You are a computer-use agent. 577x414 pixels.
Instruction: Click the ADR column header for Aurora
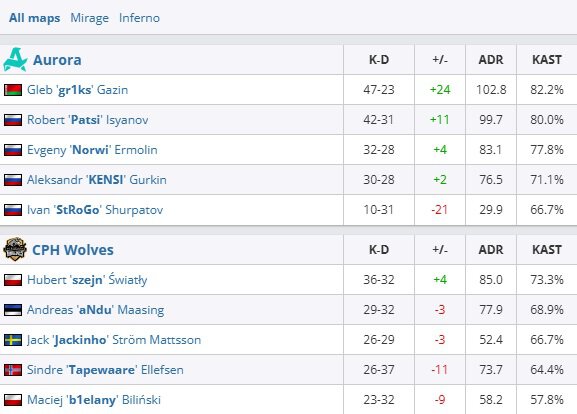[491, 60]
